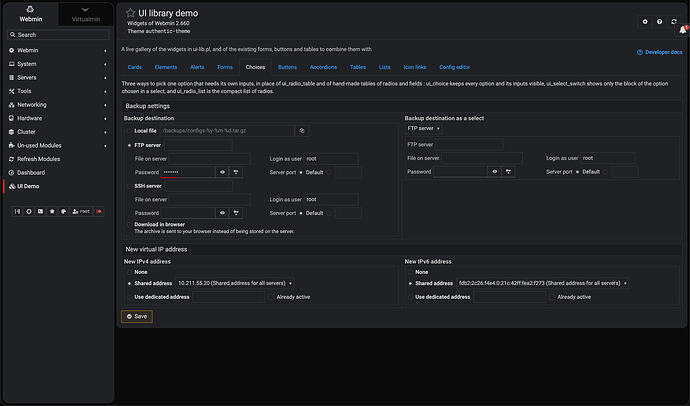Click the red logout icon
This screenshot has height=406, width=690.
(x=99, y=212)
